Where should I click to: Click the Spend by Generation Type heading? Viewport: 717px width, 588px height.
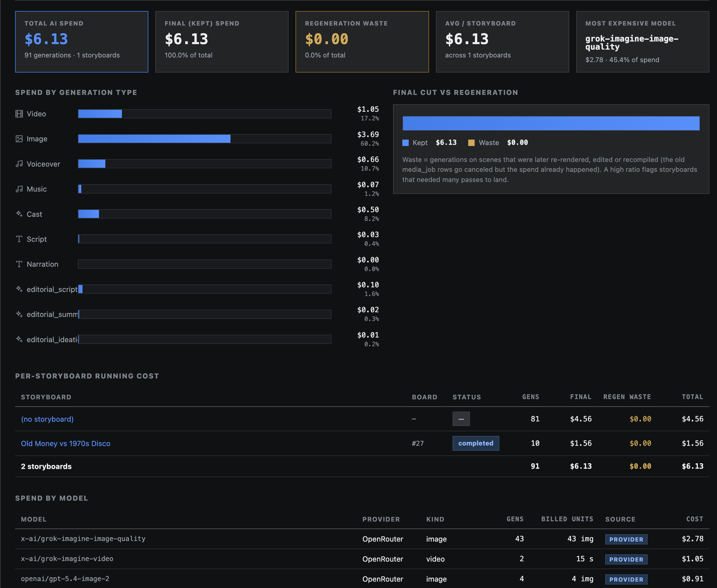pyautogui.click(x=76, y=93)
